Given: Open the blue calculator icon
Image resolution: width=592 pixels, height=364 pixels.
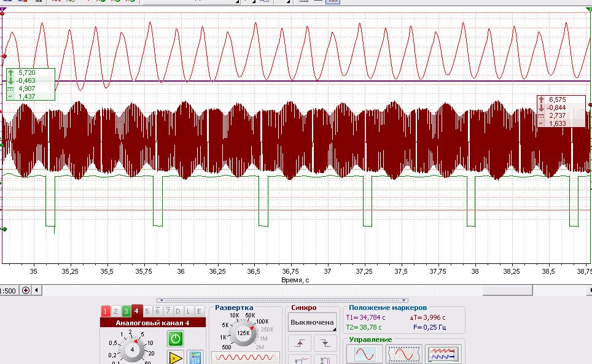Looking at the screenshot, I should point(195,357).
